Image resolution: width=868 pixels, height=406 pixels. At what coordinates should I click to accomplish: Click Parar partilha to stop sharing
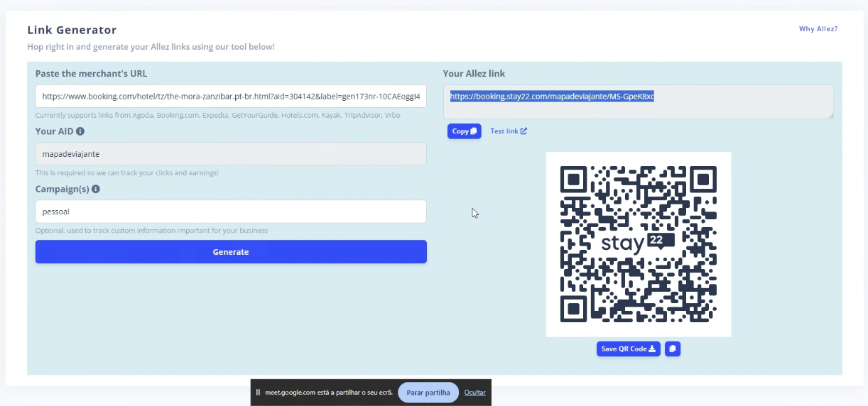tap(428, 393)
